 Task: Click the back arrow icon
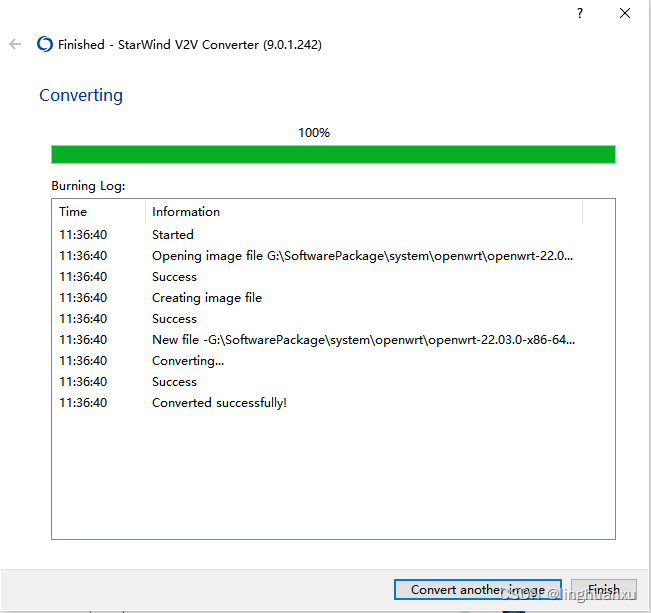(15, 44)
